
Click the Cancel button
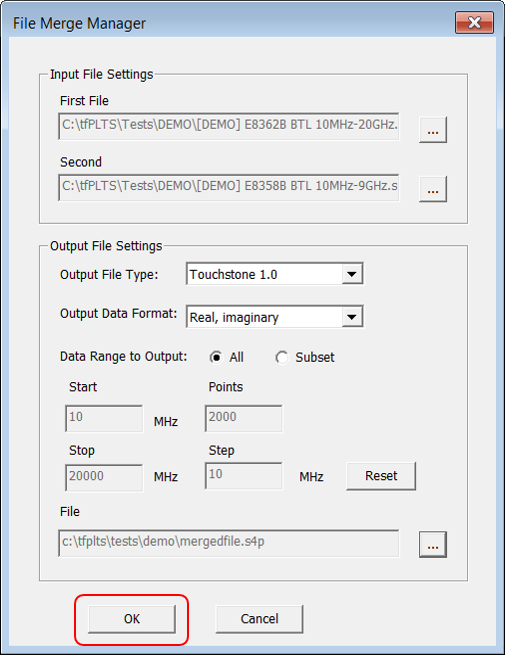259,619
